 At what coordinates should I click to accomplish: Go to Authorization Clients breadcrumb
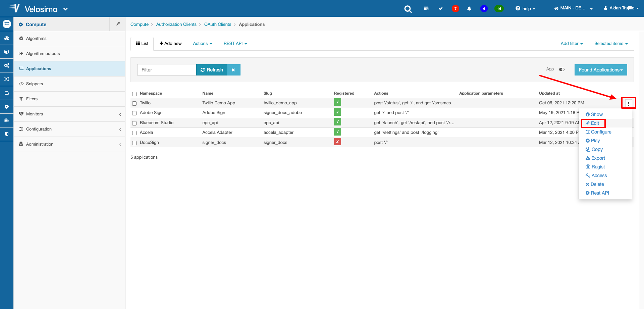click(176, 24)
